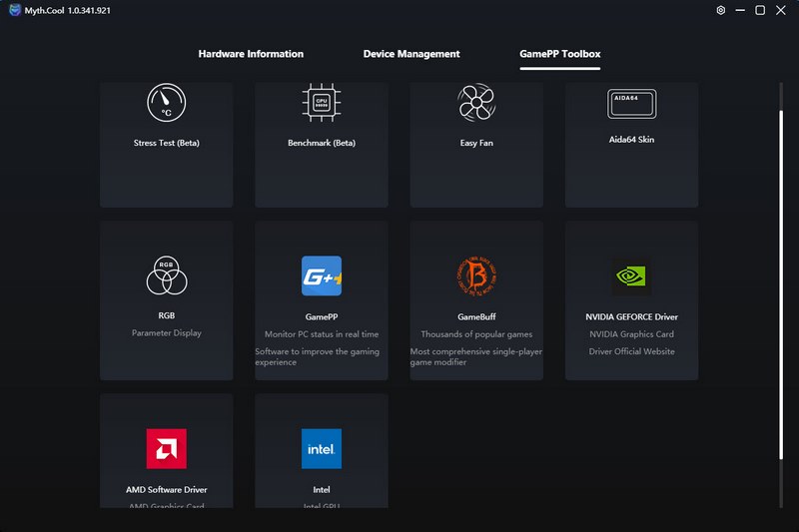Click the "Easy Fan" label
This screenshot has width=799, height=532.
pos(476,143)
